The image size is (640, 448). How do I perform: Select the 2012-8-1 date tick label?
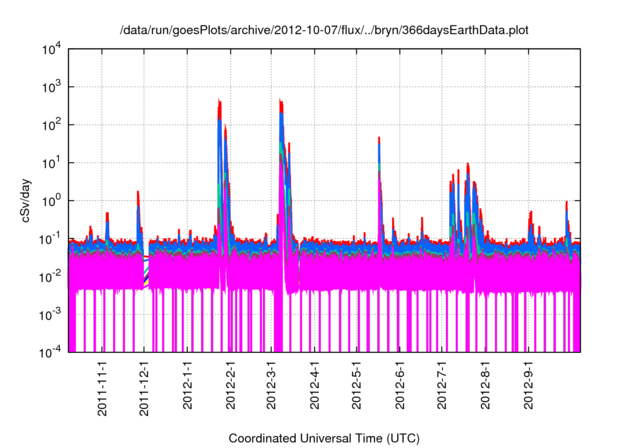pyautogui.click(x=485, y=386)
